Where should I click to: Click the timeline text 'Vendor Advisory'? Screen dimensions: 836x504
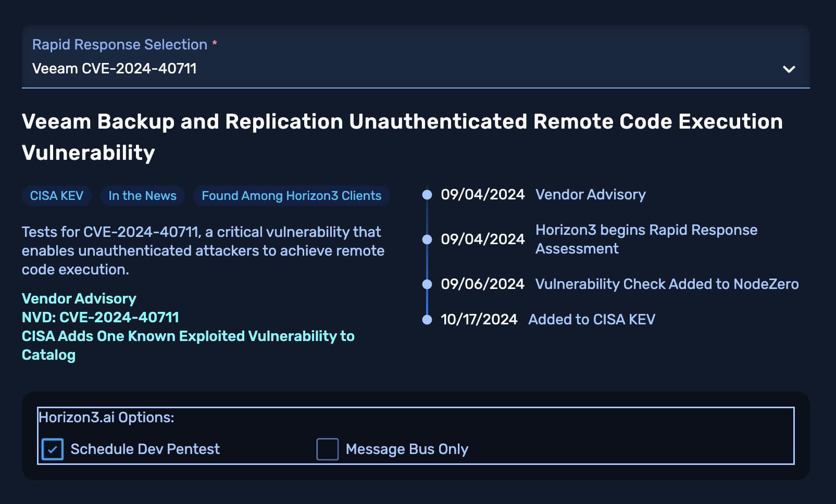591,195
